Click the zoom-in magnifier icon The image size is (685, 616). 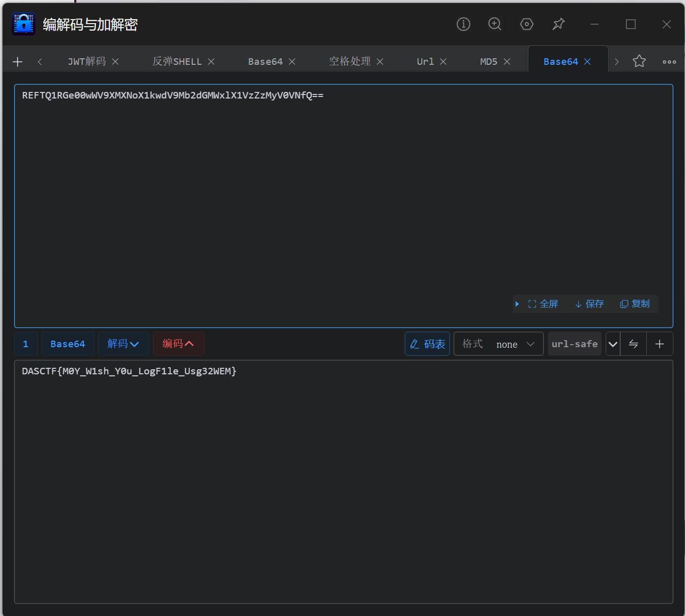click(495, 24)
